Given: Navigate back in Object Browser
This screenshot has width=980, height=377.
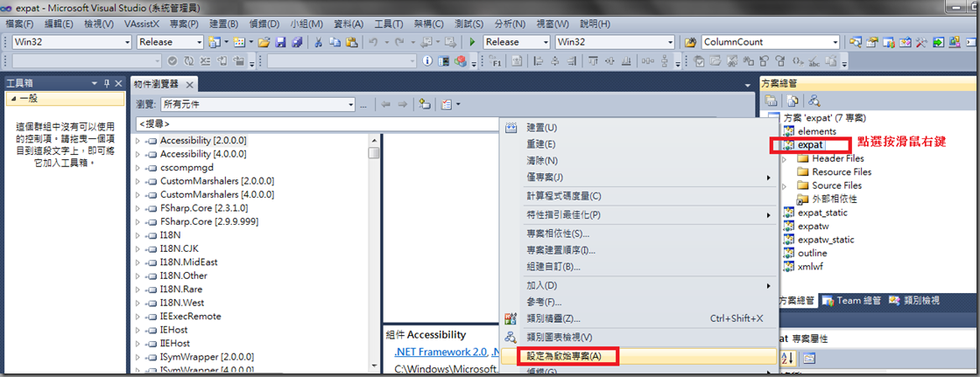Looking at the screenshot, I should pyautogui.click(x=386, y=104).
